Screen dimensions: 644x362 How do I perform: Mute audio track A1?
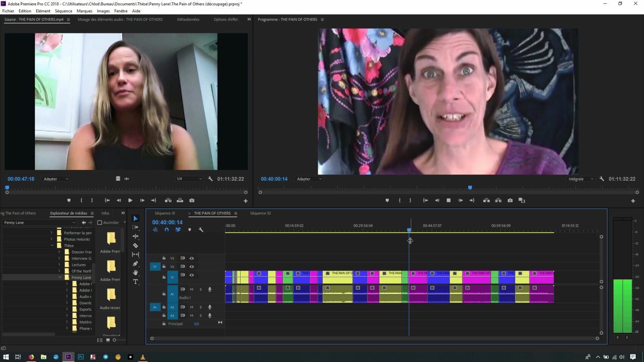pos(192,289)
